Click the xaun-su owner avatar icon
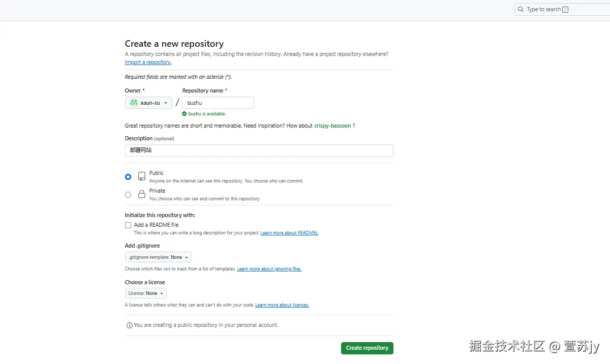This screenshot has width=610, height=364. click(134, 103)
